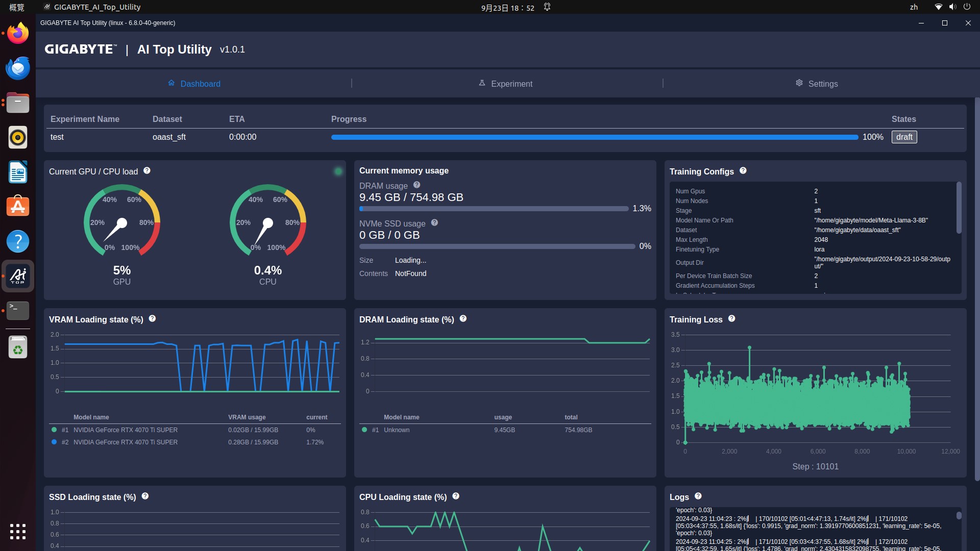
Task: Toggle the #1 Unknown DRAM legend dot
Action: tap(364, 430)
